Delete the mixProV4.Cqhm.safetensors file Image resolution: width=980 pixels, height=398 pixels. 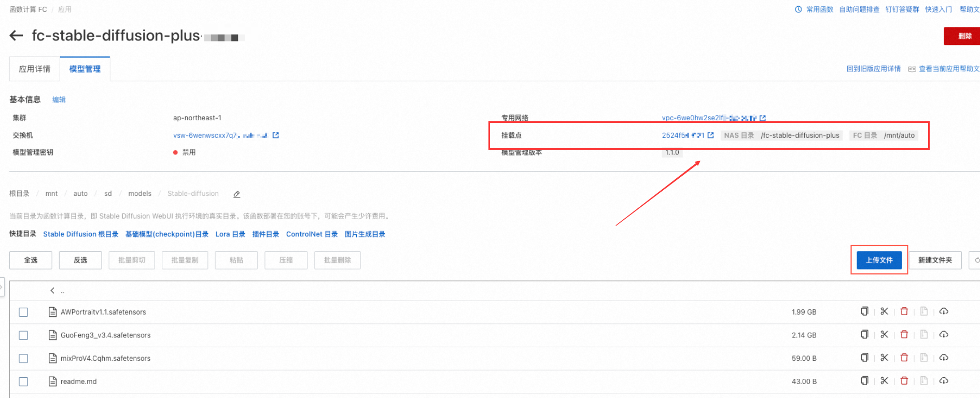(904, 358)
